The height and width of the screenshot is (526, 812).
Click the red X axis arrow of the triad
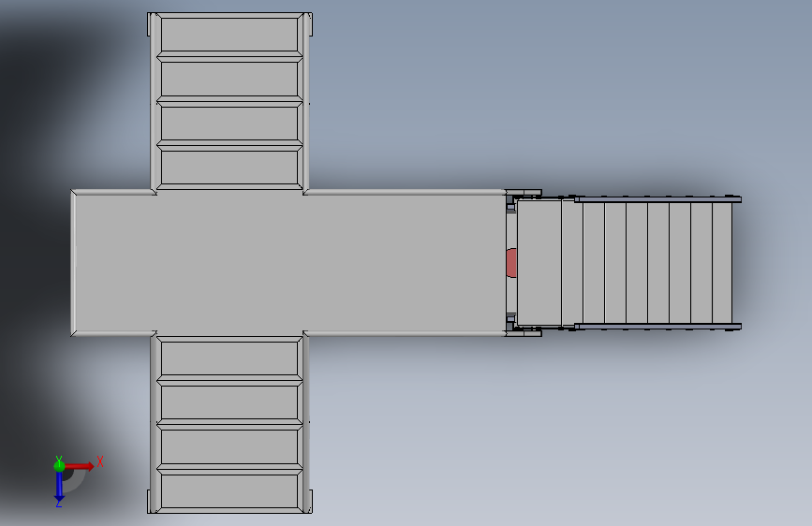click(81, 466)
